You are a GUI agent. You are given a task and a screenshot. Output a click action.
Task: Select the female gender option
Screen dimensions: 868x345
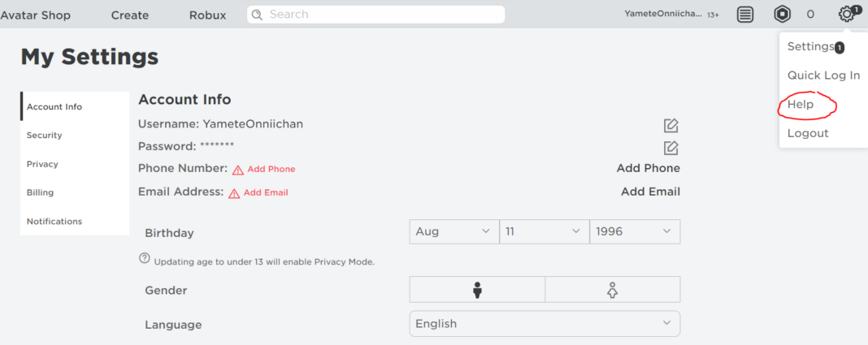[613, 290]
